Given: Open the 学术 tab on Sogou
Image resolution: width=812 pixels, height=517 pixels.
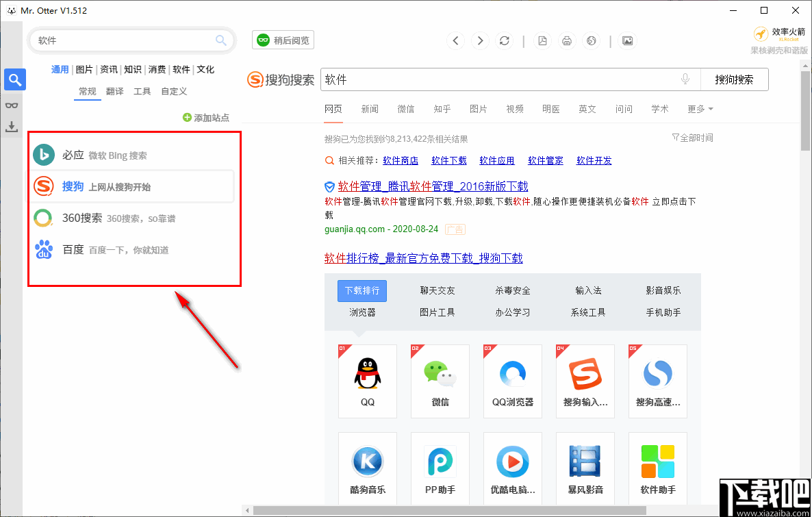Looking at the screenshot, I should point(660,109).
